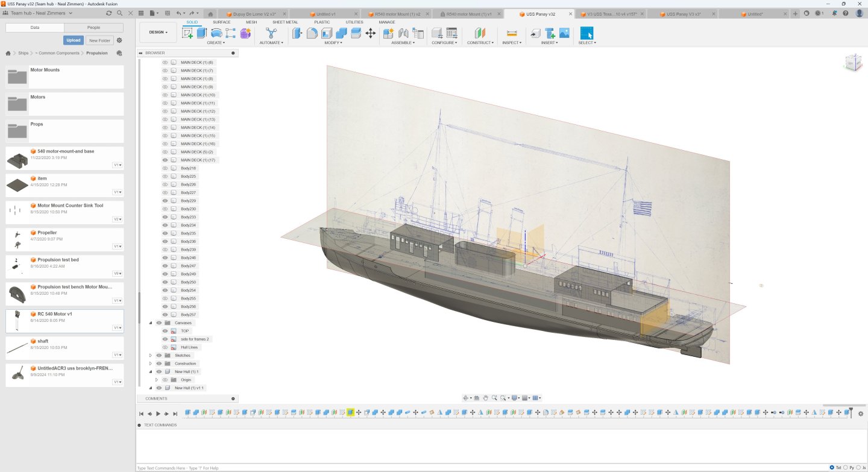This screenshot has height=472, width=868.
Task: Click the Pan hand icon in navigation bar
Action: tap(485, 398)
